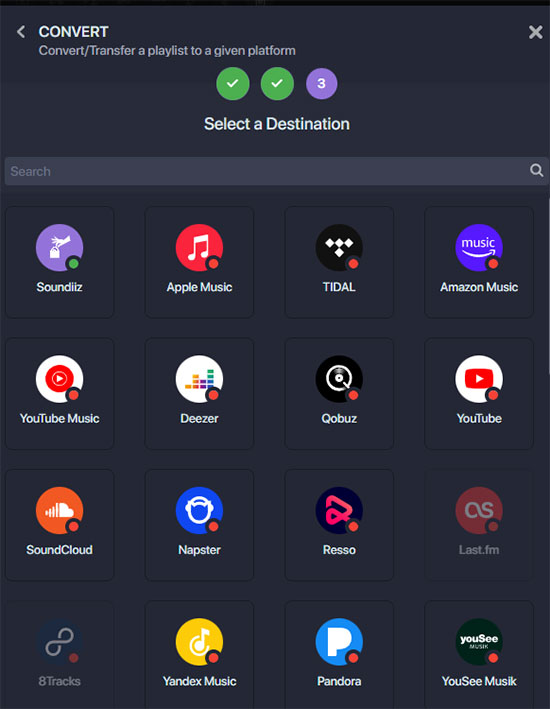Click the Pandora label text
550x709 pixels.
tap(339, 681)
